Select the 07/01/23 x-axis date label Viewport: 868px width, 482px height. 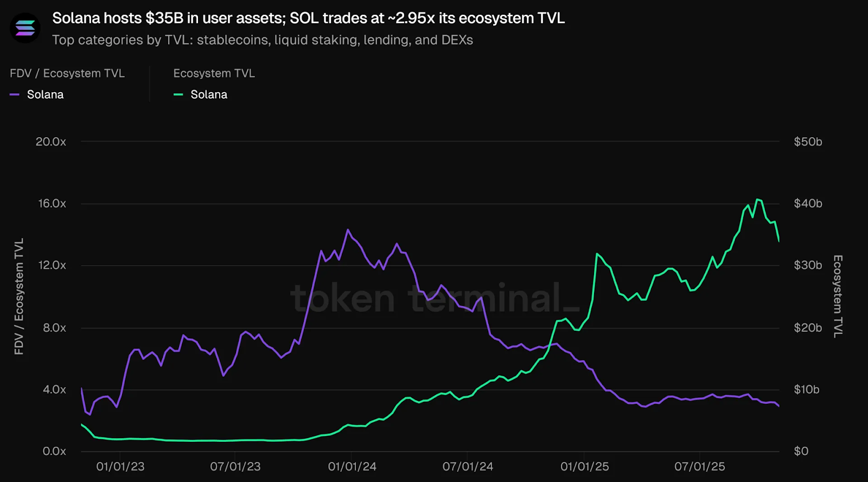pyautogui.click(x=235, y=466)
